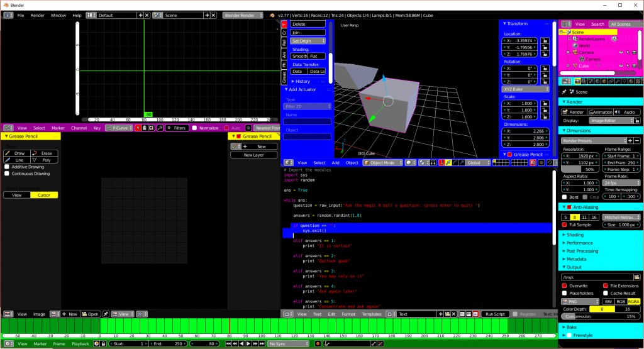Screen dimensions: 644x349
Task: Expand the History panel
Action: [303, 81]
